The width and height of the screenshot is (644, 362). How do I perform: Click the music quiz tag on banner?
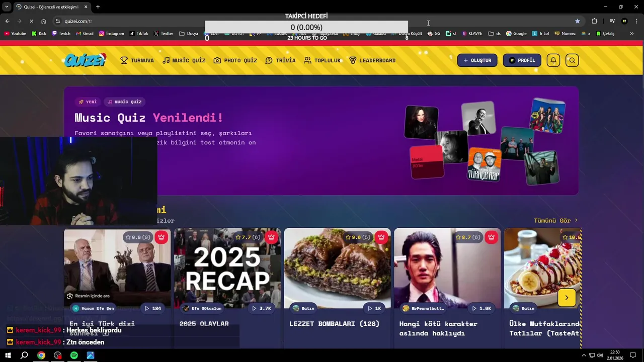click(x=125, y=102)
